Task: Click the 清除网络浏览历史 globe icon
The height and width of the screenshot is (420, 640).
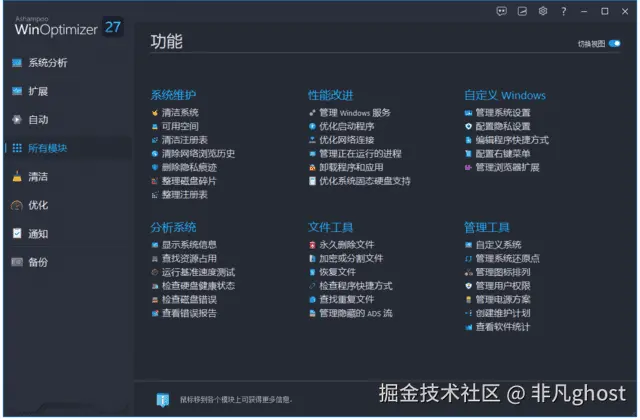Action: coord(155,154)
